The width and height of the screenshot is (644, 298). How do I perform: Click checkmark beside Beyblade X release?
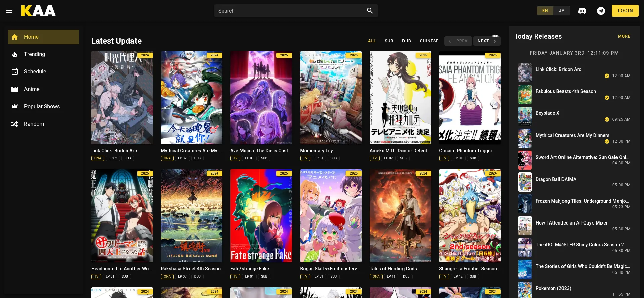point(607,119)
